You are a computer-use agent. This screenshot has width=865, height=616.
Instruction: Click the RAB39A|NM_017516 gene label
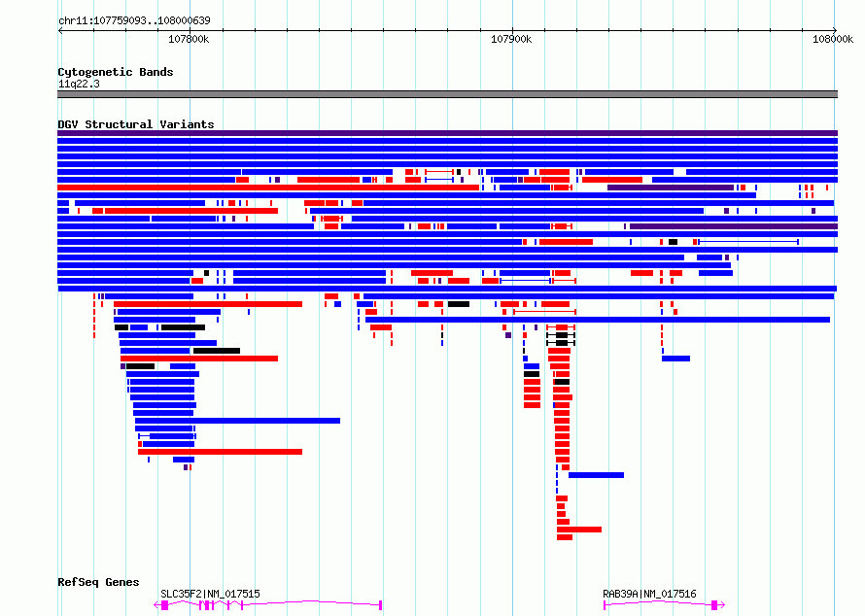pyautogui.click(x=649, y=594)
